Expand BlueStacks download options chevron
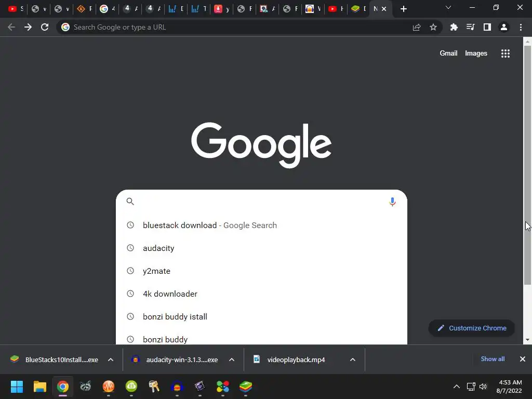The width and height of the screenshot is (532, 399). 111,360
